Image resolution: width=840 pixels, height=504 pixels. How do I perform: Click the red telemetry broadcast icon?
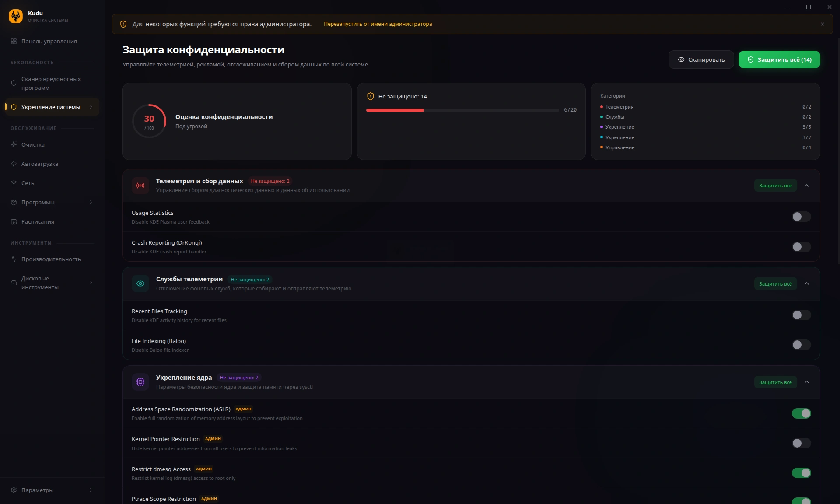click(x=140, y=185)
